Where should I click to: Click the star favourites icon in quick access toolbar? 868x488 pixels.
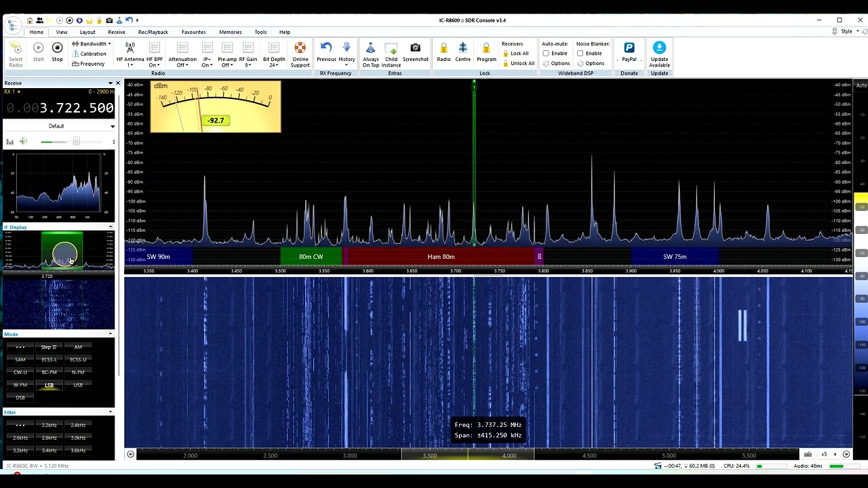89,20
